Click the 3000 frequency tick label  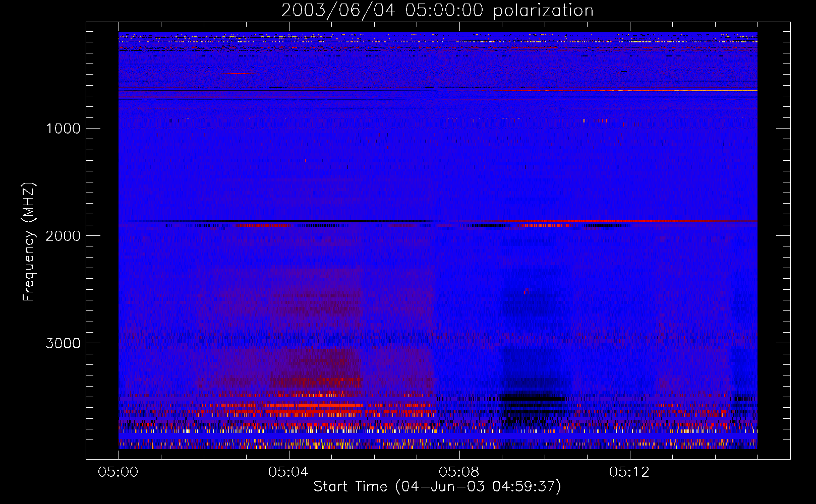point(63,343)
